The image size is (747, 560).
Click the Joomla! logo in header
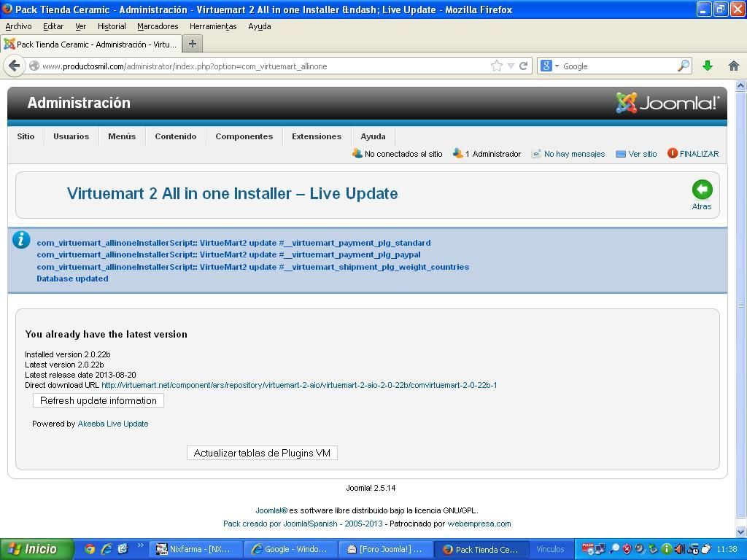[x=667, y=102]
